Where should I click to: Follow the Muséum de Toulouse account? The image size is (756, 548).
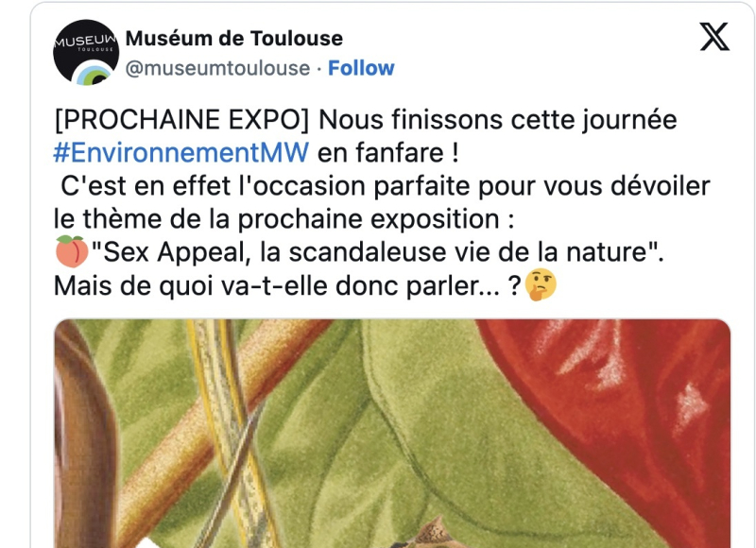pos(361,68)
